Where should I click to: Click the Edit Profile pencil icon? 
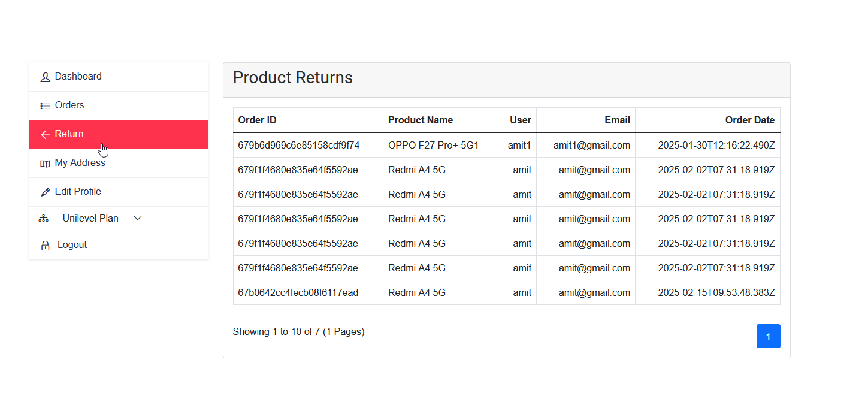pyautogui.click(x=45, y=192)
